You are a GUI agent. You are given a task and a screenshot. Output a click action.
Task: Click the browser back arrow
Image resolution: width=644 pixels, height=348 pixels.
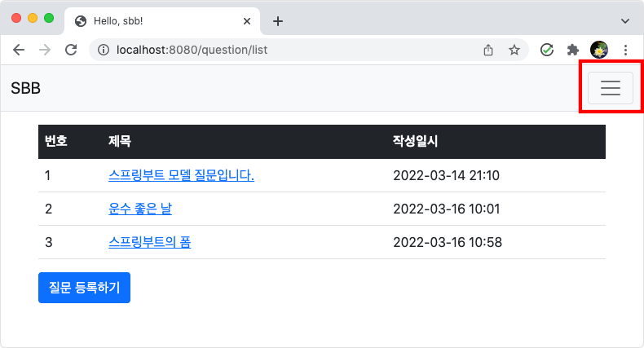19,50
